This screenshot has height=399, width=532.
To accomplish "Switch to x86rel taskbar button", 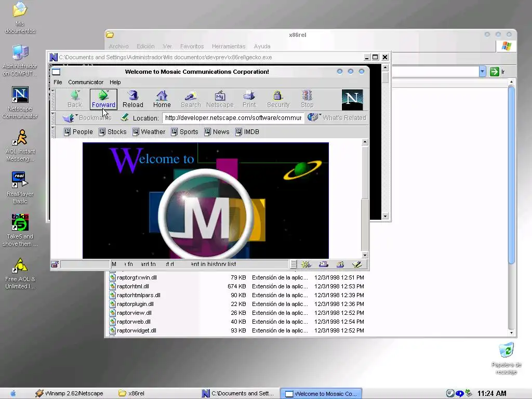I will [x=131, y=393].
